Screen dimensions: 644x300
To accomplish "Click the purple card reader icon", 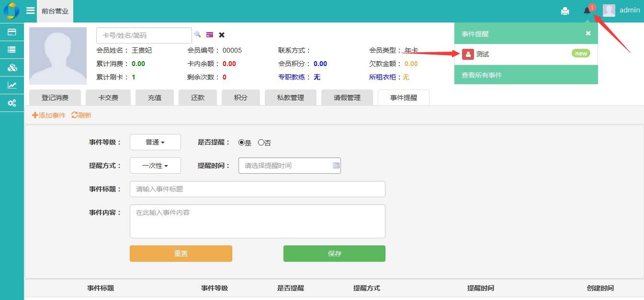I will point(210,34).
